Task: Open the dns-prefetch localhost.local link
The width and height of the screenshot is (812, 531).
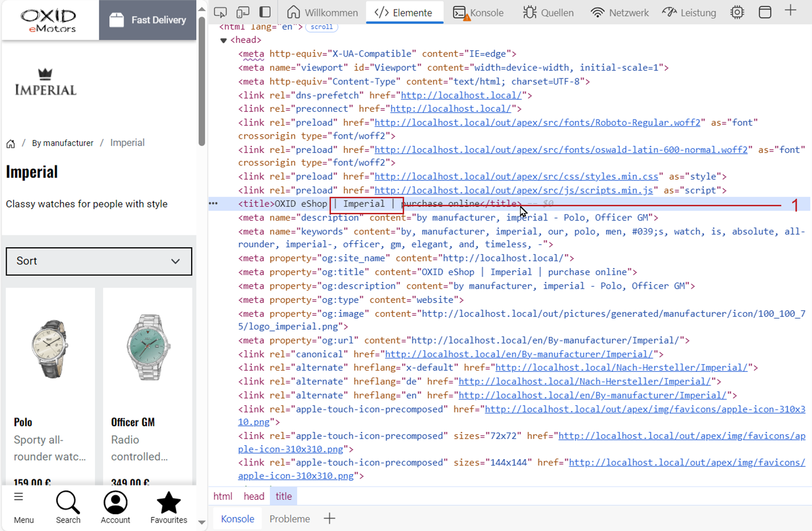Action: click(x=461, y=95)
